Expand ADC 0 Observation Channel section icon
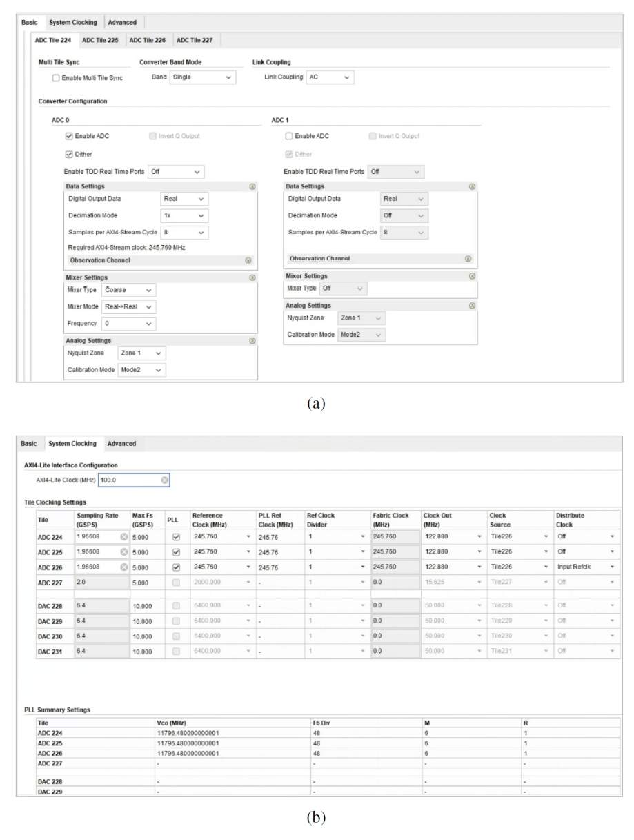This screenshot has width=634, height=840. [x=248, y=260]
